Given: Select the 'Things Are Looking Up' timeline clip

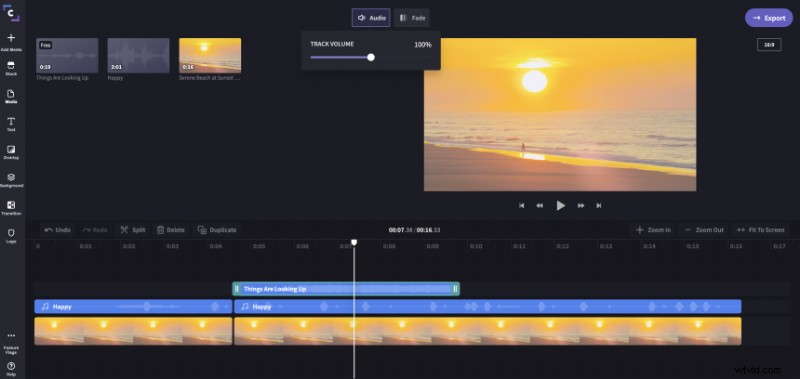Looking at the screenshot, I should coord(346,289).
